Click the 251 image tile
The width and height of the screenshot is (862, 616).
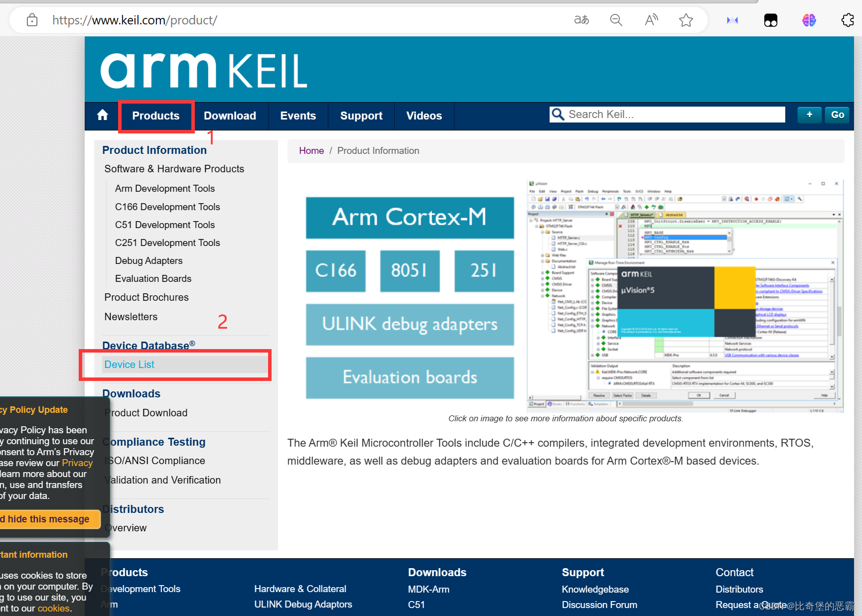(x=484, y=271)
